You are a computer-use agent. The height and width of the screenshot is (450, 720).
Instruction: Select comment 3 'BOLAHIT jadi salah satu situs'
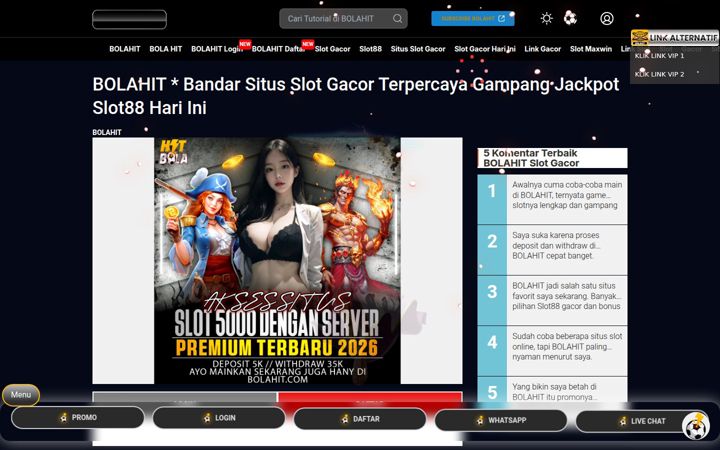coord(567,296)
